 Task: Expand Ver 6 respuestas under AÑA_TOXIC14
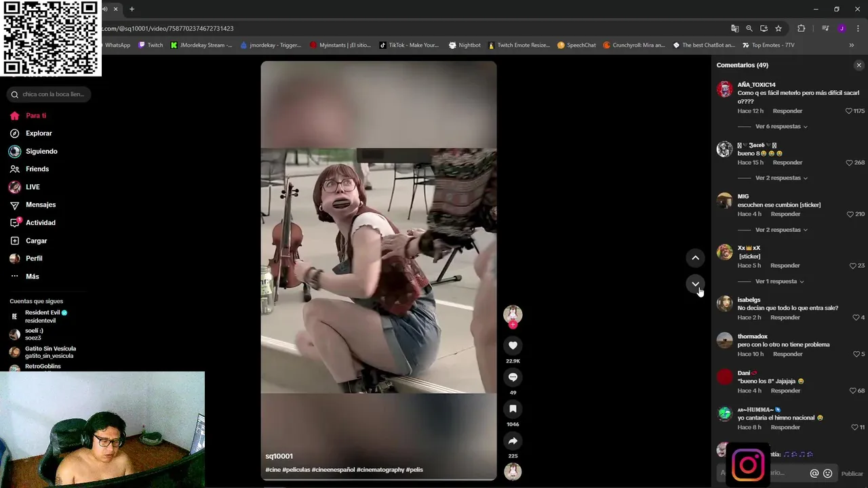coord(781,127)
